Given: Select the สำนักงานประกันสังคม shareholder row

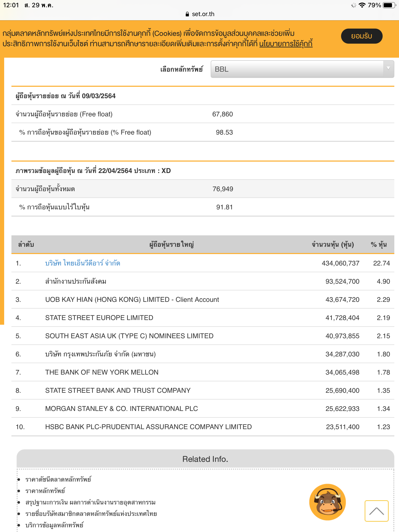Looking at the screenshot, I should pyautogui.click(x=203, y=281).
